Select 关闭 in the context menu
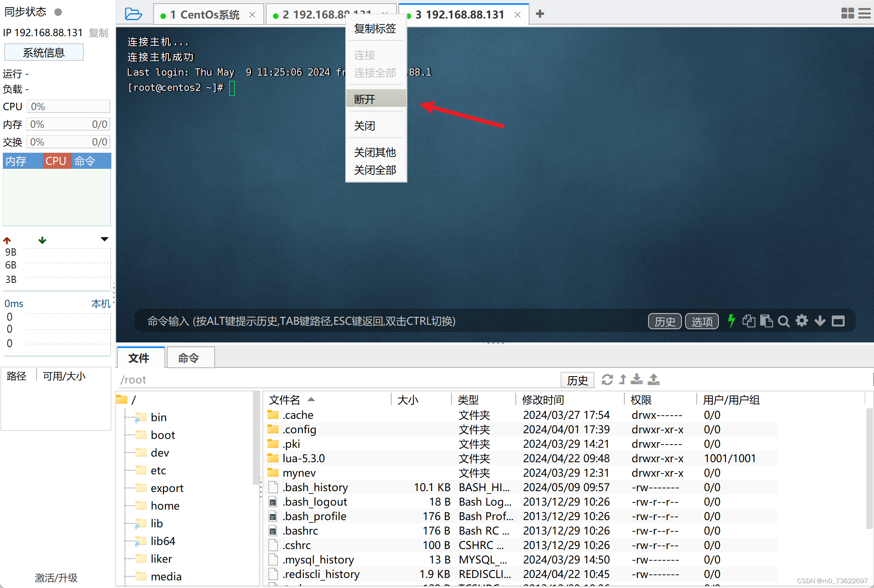The height and width of the screenshot is (588, 874). click(x=376, y=126)
